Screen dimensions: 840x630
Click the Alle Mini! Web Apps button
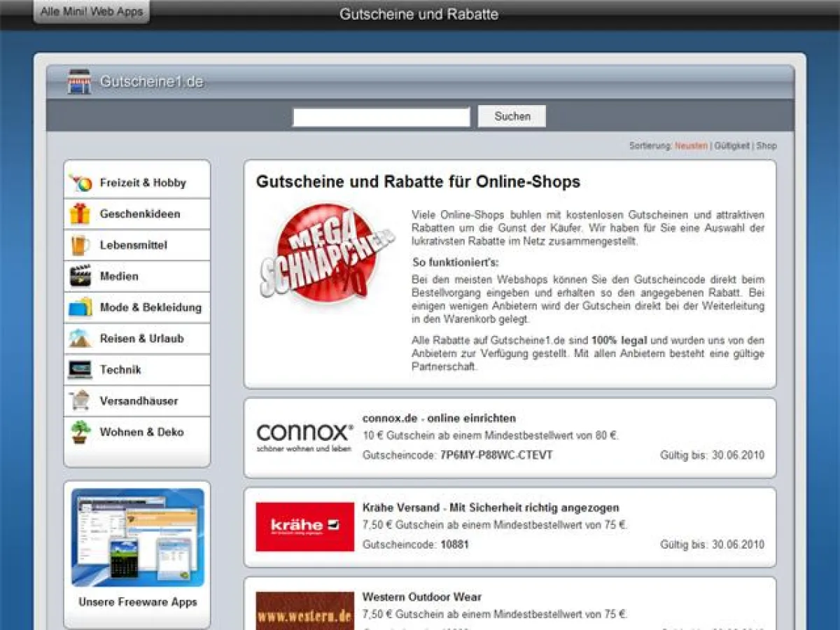91,11
